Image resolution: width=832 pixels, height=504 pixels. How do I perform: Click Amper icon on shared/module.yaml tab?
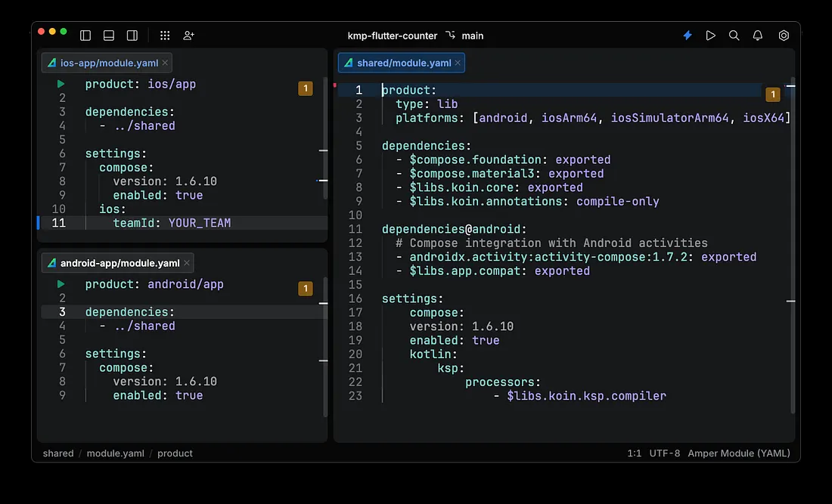(348, 63)
